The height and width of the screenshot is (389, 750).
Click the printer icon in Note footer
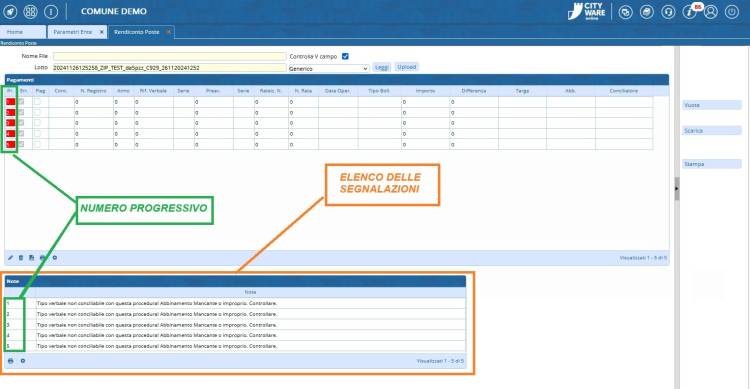point(11,361)
